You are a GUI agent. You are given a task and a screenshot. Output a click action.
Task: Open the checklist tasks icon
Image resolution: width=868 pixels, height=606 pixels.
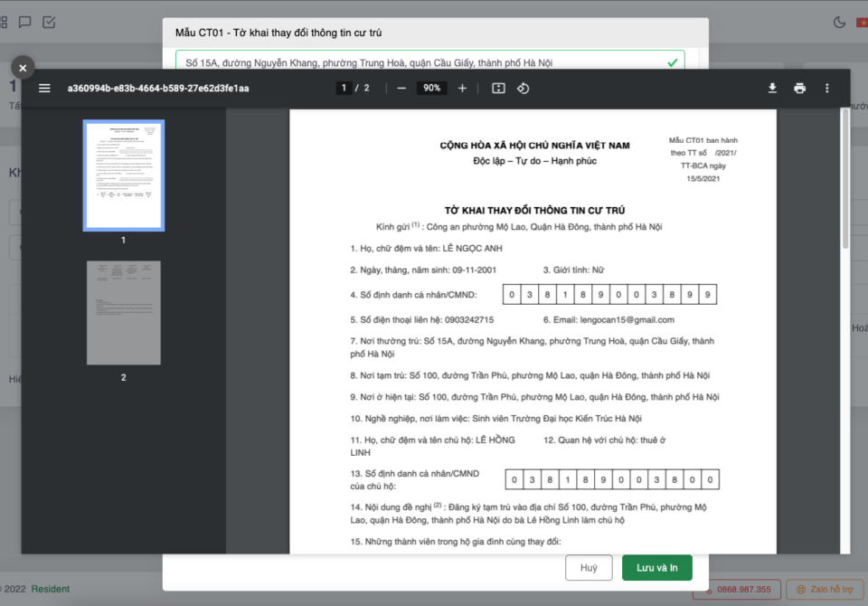[50, 22]
